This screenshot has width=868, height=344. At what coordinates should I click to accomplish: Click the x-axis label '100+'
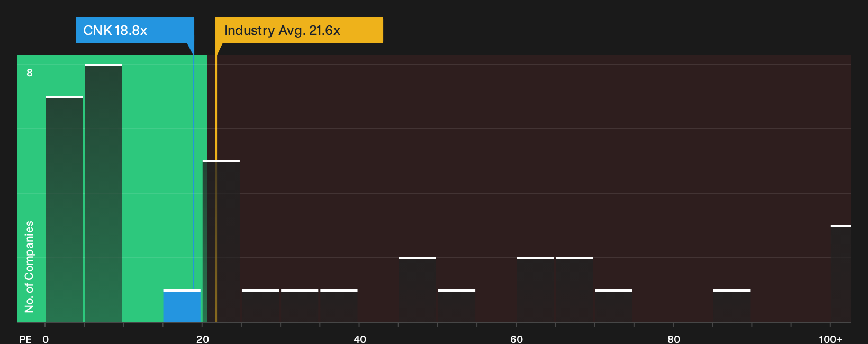coord(830,339)
